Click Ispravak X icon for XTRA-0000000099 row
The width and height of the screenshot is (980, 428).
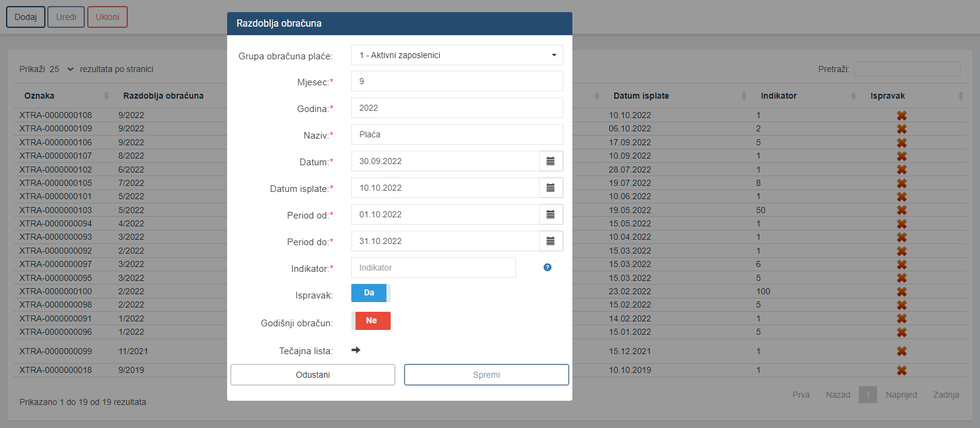(902, 351)
